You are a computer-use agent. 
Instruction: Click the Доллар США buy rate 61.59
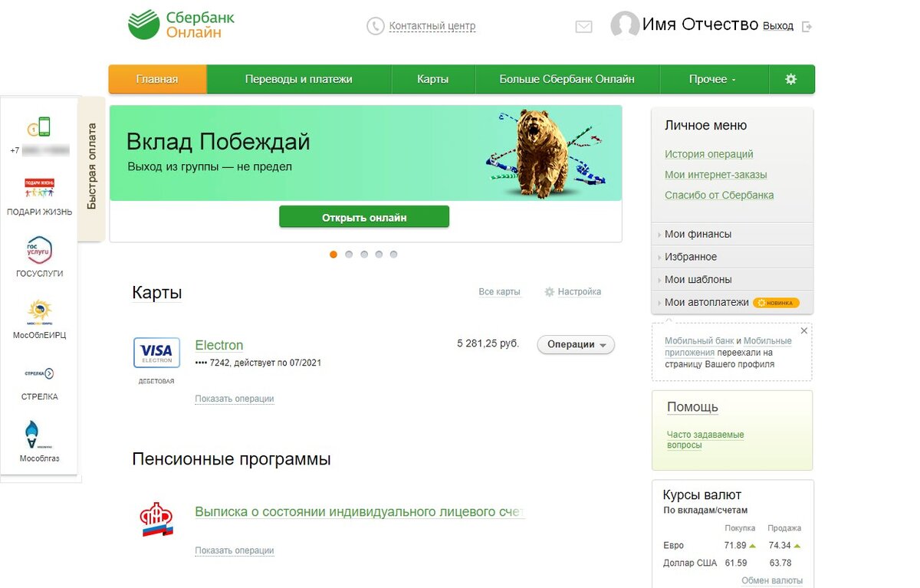(735, 563)
